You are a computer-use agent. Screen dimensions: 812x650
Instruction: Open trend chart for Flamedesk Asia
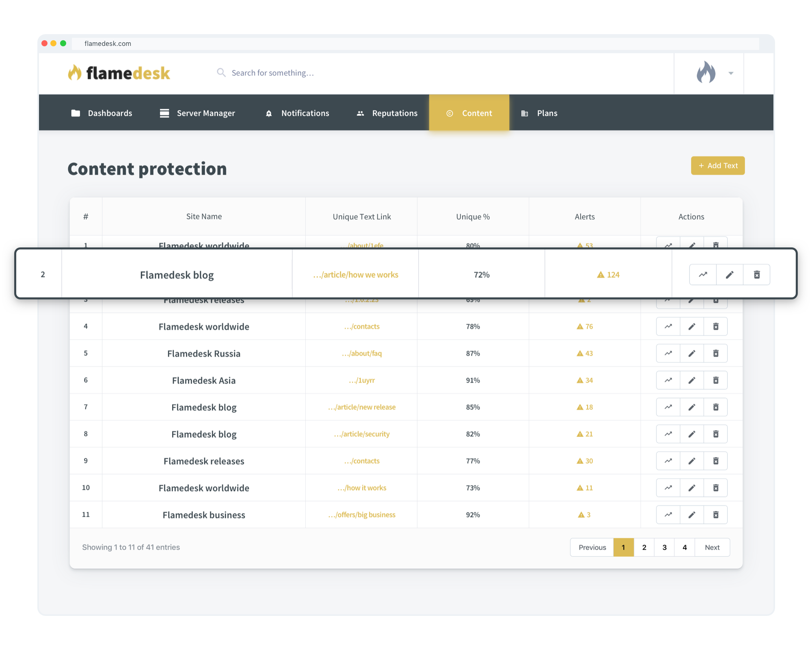coord(668,380)
